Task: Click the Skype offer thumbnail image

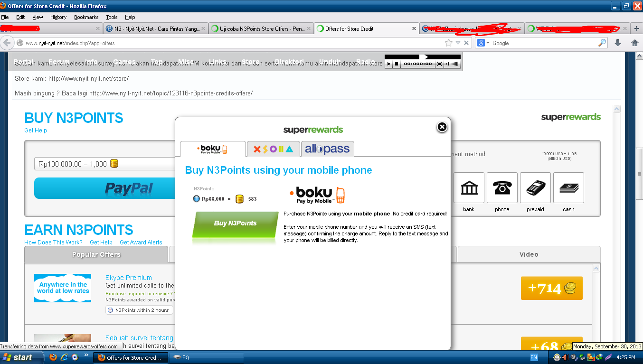Action: point(63,288)
